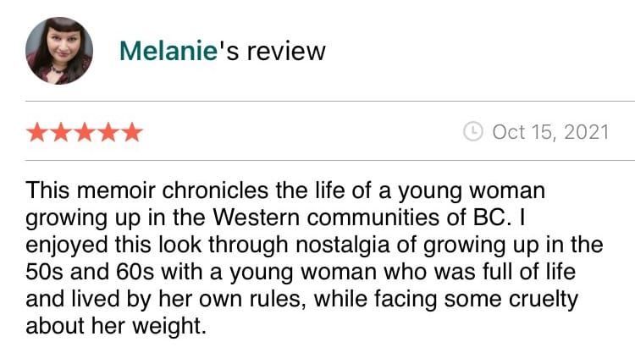Click the "'s review" heading text
The height and width of the screenshot is (364, 635).
(272, 52)
